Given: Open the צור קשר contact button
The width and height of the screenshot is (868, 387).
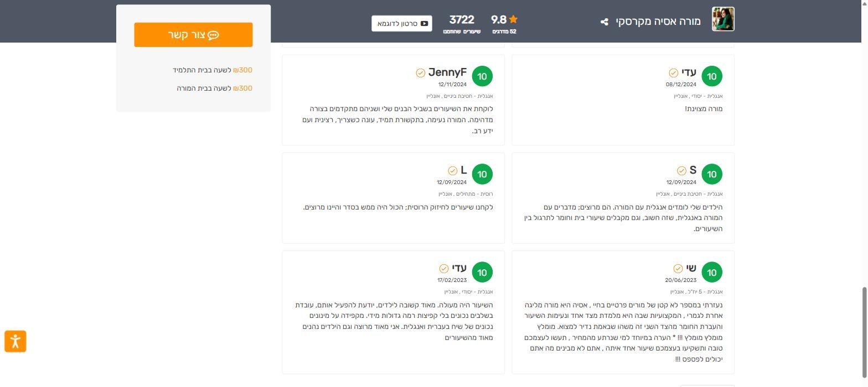Looking at the screenshot, I should pyautogui.click(x=193, y=35).
